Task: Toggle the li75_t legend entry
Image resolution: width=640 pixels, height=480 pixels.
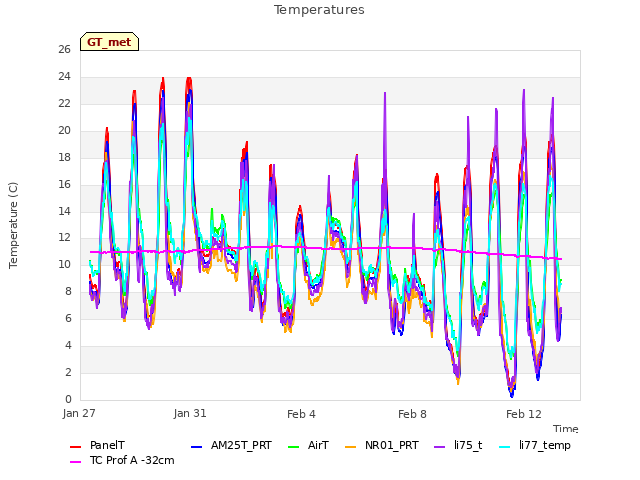Action: pos(458,445)
